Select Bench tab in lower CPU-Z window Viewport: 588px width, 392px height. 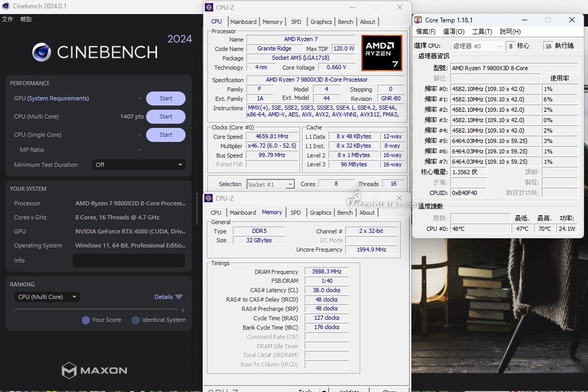point(345,213)
